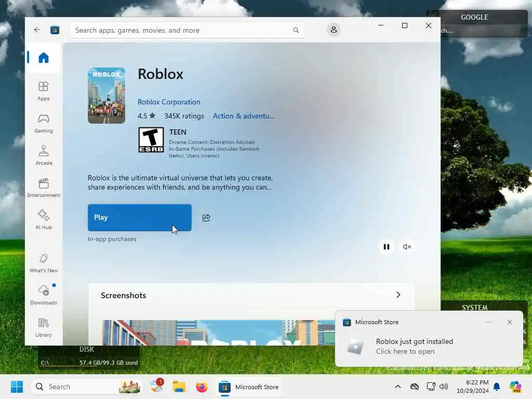Click the In-app purchases text

[112, 239]
